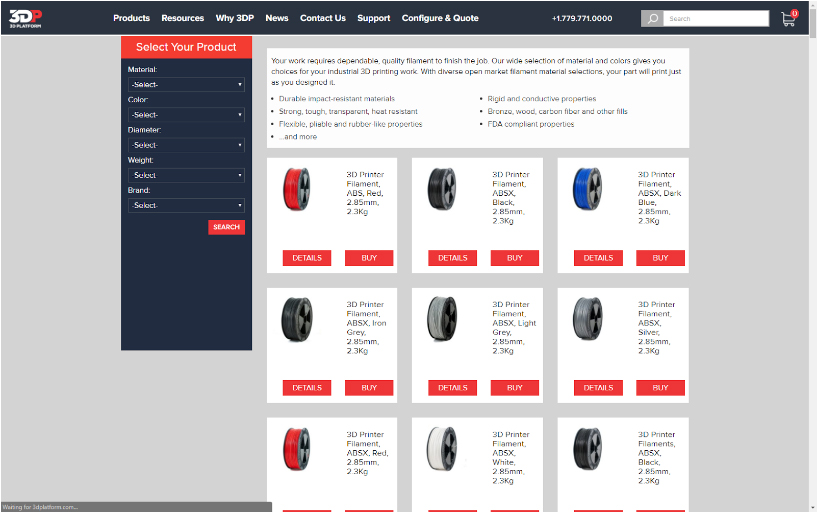This screenshot has height=512, width=818.
Task: Open the 'ABSX, Silver' product title
Action: pos(656,328)
